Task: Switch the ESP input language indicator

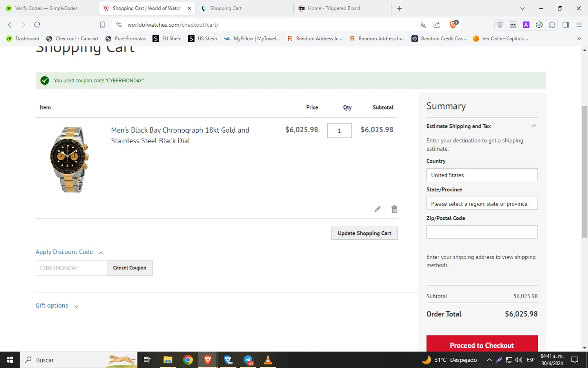Action: click(x=531, y=360)
